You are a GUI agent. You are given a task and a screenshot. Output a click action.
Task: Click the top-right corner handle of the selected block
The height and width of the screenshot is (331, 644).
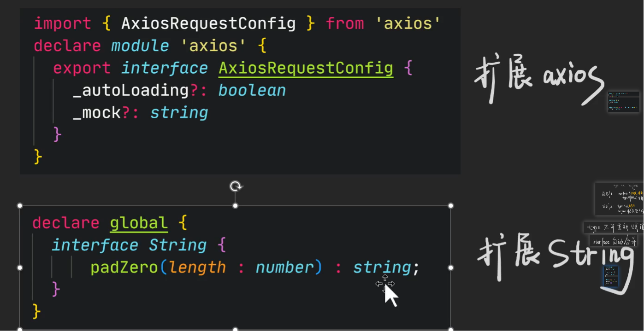[x=451, y=206]
